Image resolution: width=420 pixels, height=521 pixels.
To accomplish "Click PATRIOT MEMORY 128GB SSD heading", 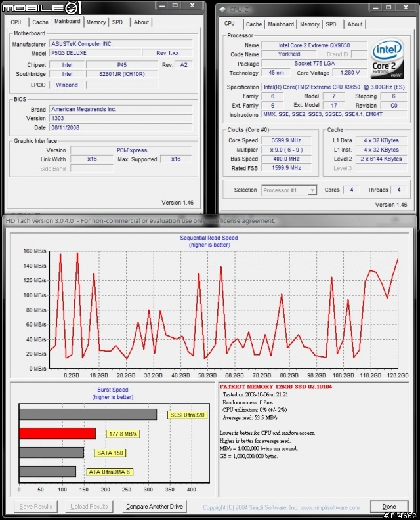I will 276,386.
